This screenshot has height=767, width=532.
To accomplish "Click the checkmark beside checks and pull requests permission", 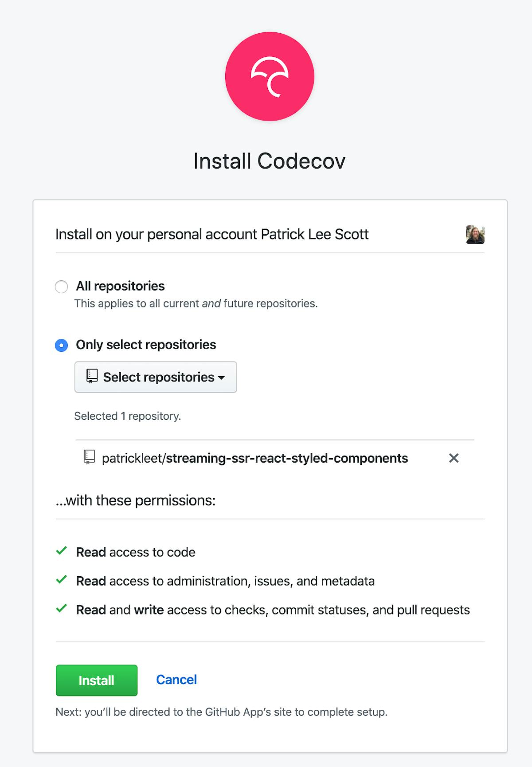I will tap(62, 608).
